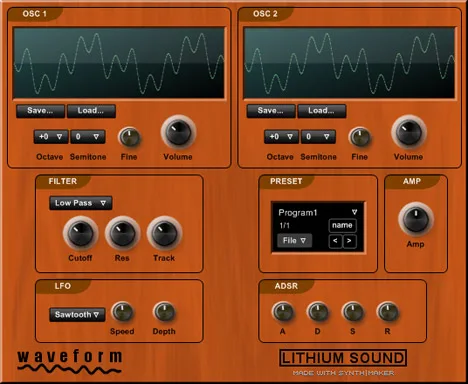Go to next preset with right arrow

349,241
